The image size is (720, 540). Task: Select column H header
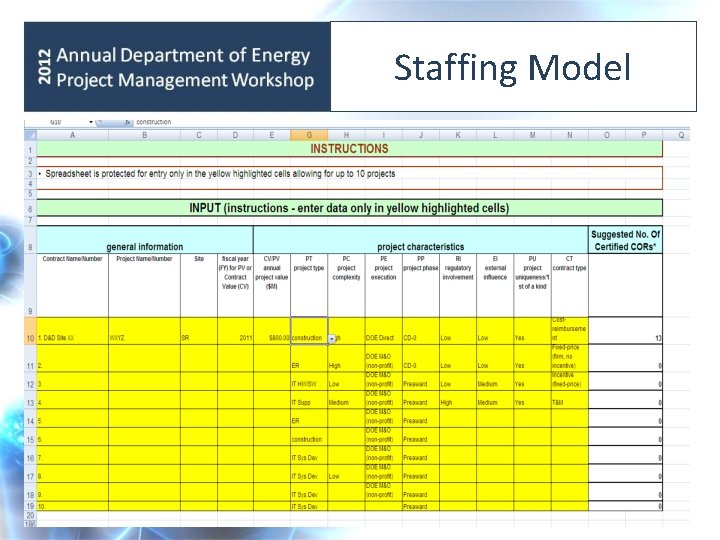pos(346,135)
